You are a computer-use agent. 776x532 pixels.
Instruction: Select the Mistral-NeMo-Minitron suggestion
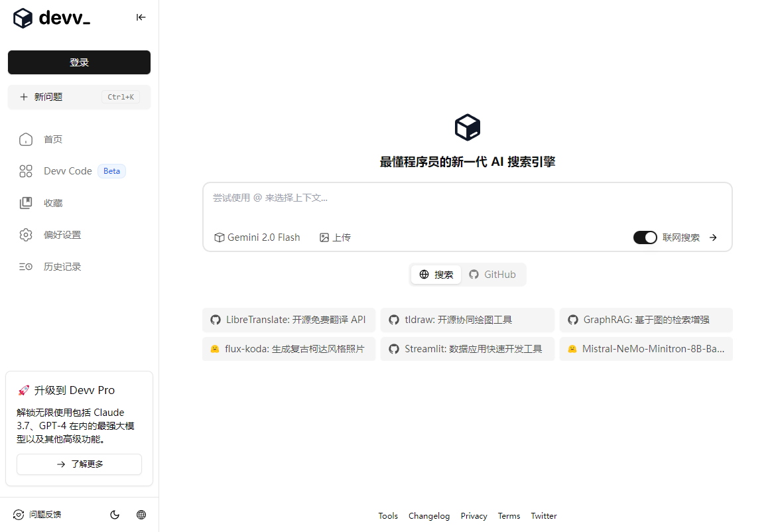click(x=646, y=349)
